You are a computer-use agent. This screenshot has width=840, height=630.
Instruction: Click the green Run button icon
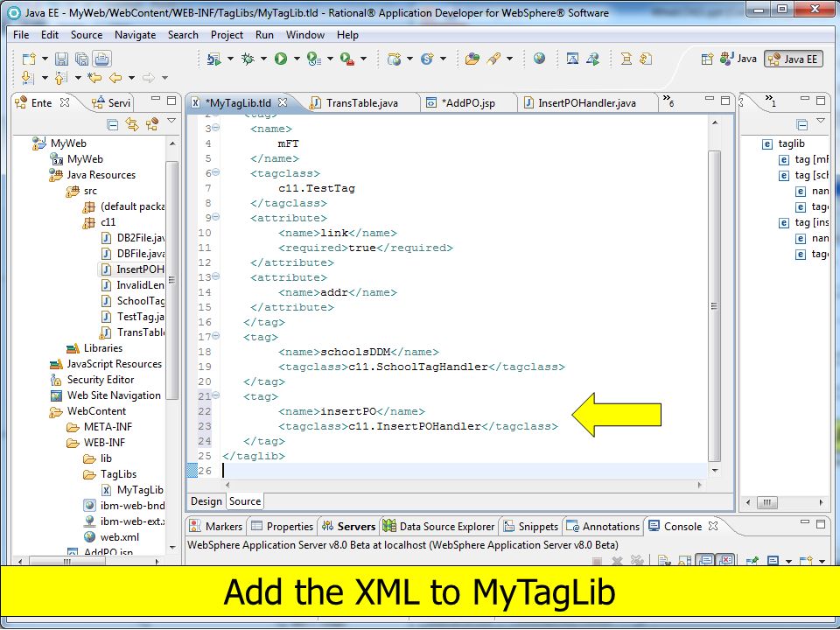click(x=281, y=59)
